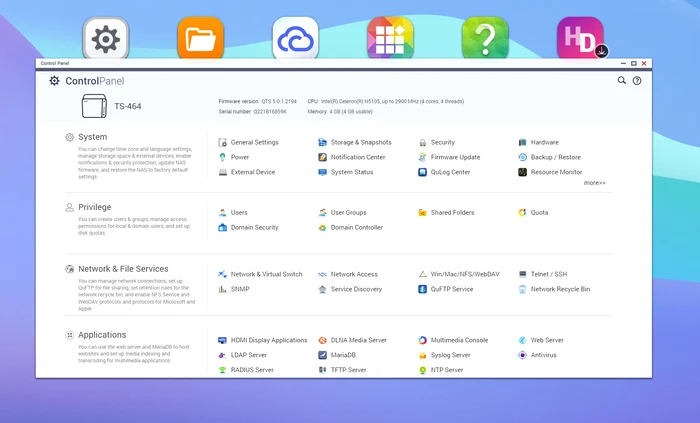The height and width of the screenshot is (423, 700).
Task: Open Syslog Server
Action: [444, 355]
